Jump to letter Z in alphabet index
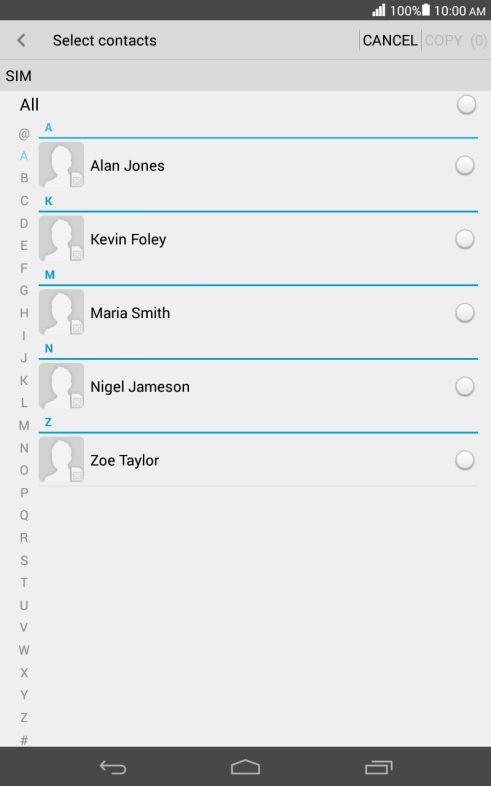This screenshot has width=491, height=786. [x=24, y=717]
